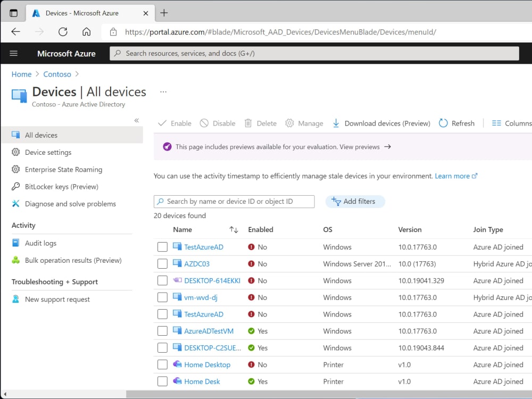Image resolution: width=532 pixels, height=399 pixels.
Task: Open the Azure portal search bar
Action: pyautogui.click(x=314, y=53)
